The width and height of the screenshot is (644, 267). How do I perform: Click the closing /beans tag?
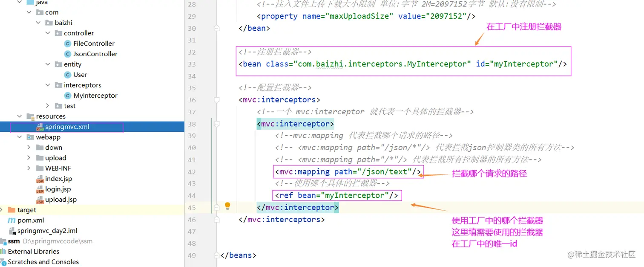pos(239,255)
